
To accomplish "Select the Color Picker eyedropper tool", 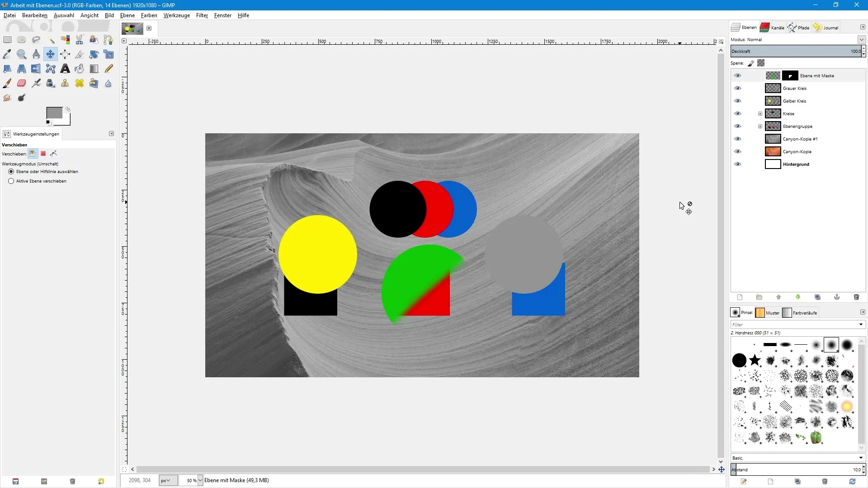I will tap(7, 54).
